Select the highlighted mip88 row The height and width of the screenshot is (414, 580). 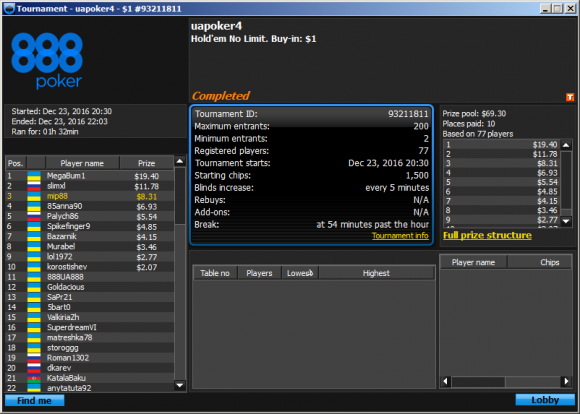(x=90, y=196)
